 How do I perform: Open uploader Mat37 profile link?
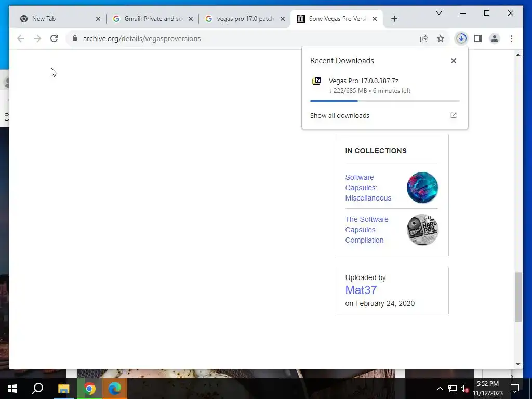click(361, 290)
